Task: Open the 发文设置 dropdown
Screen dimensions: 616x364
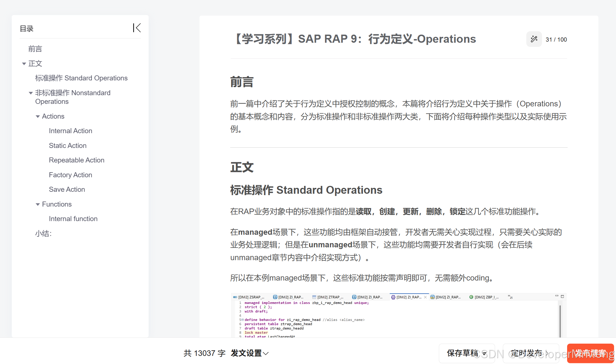Action: coord(249,353)
